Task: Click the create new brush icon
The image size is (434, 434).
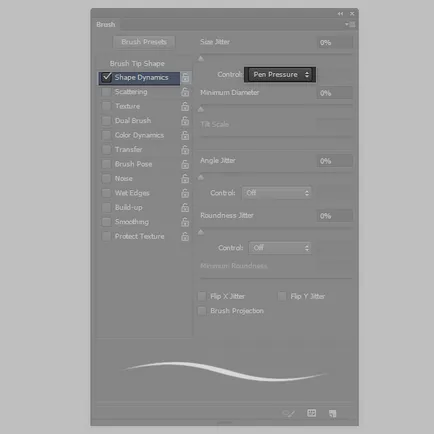Action: click(x=332, y=414)
